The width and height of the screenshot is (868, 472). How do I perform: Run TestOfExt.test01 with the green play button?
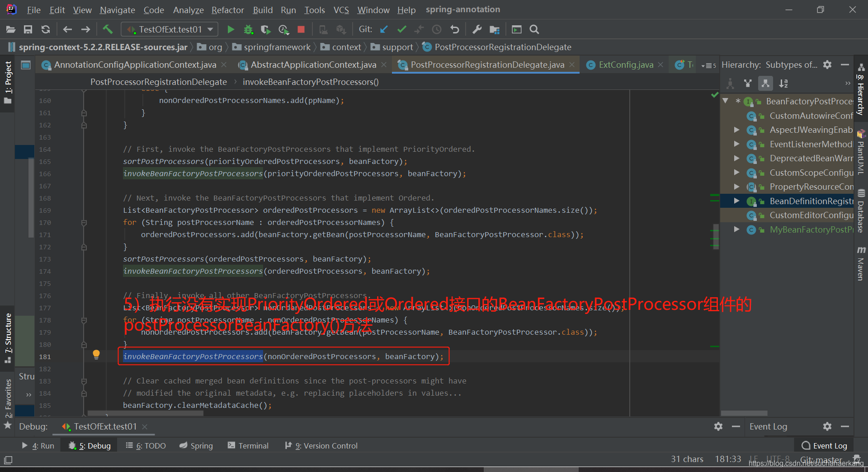[x=231, y=29]
